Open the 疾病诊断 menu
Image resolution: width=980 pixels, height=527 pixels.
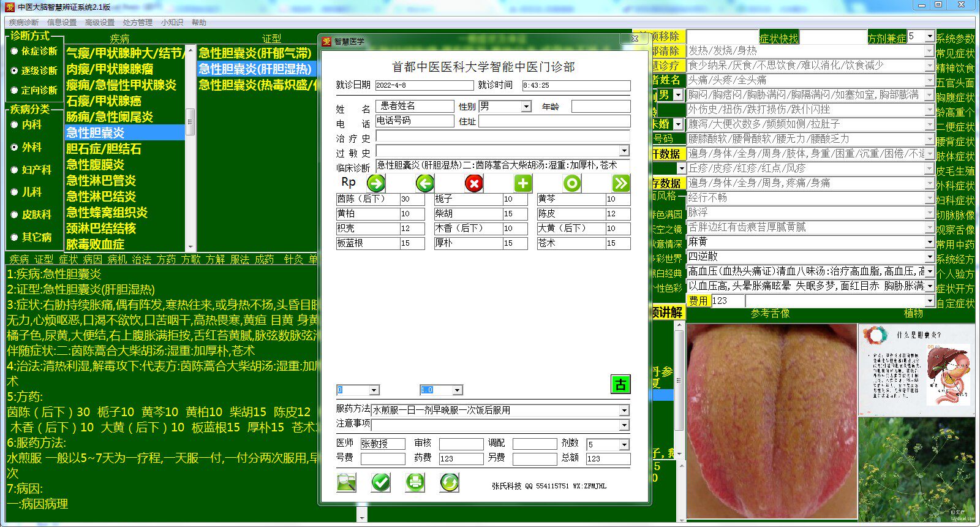coord(24,22)
